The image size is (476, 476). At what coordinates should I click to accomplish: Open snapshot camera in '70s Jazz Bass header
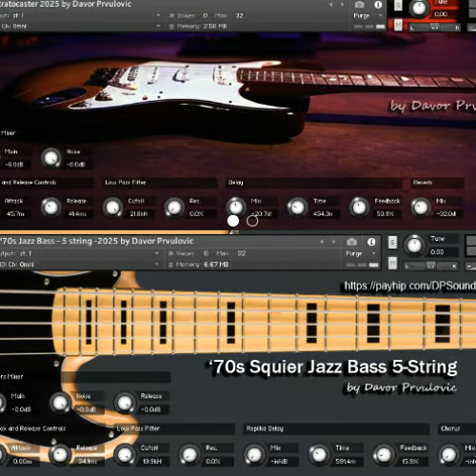coord(351,242)
